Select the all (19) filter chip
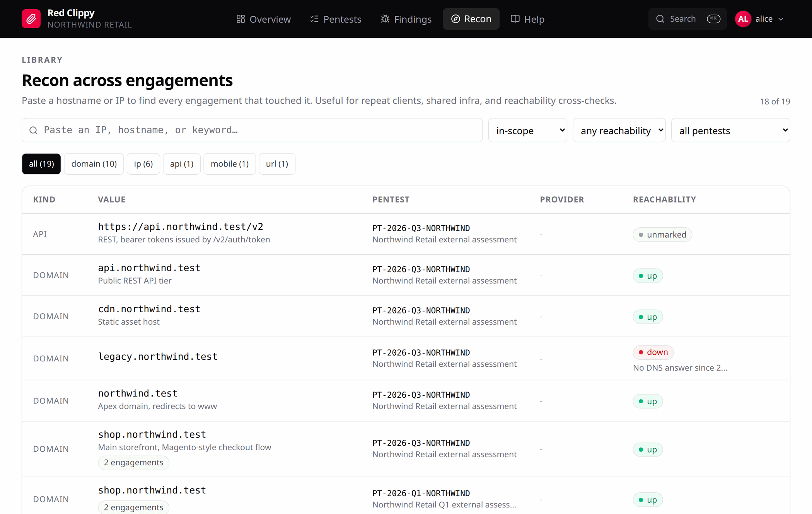Image resolution: width=812 pixels, height=514 pixels. [x=41, y=164]
